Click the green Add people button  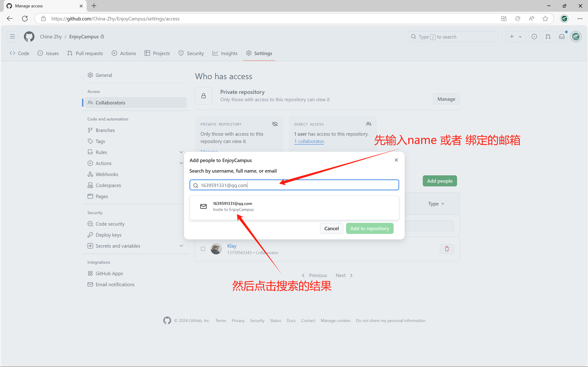440,181
